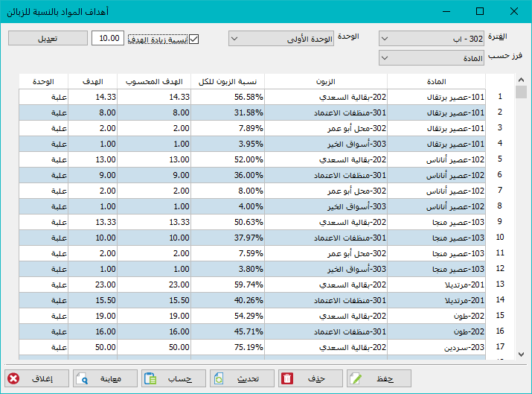Open the الفترة dropdown showing 302 - اب
This screenshot has width=532, height=394.
pyautogui.click(x=432, y=39)
